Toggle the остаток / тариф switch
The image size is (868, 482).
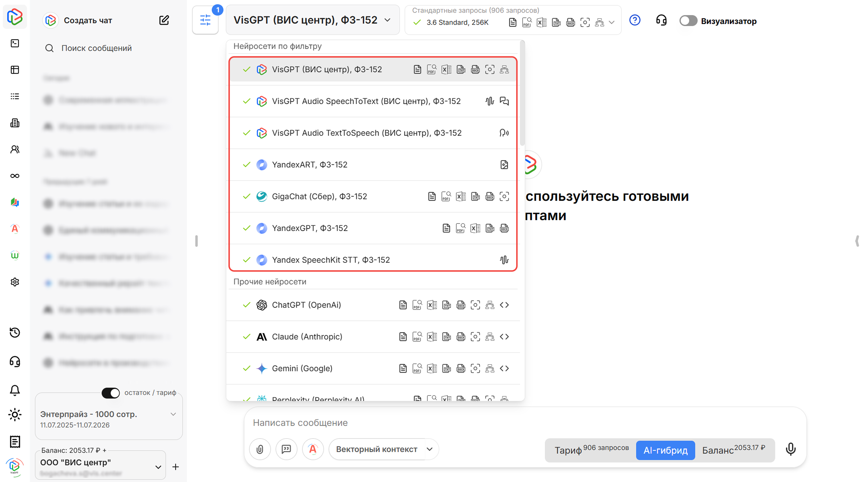click(x=111, y=393)
